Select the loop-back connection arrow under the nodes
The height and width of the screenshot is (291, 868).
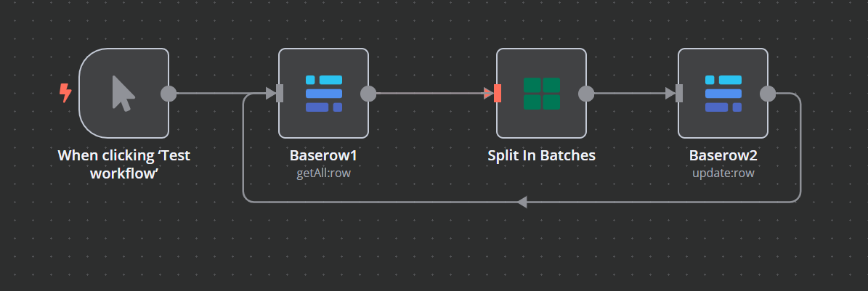click(x=522, y=202)
